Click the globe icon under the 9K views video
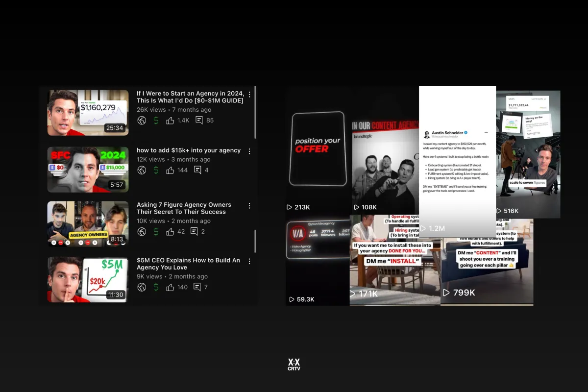Screen dimensions: 588x392 tap(142, 287)
